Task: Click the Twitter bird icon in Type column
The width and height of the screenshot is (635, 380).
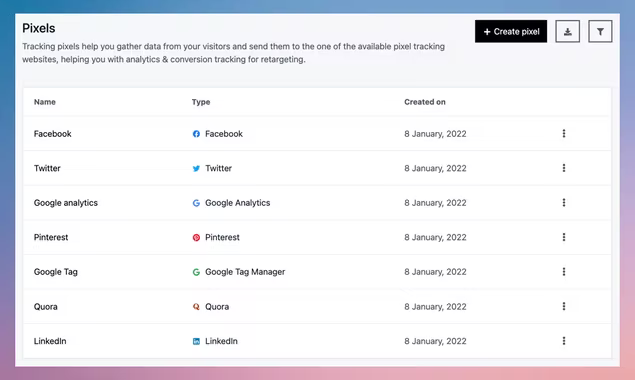Action: 196,168
